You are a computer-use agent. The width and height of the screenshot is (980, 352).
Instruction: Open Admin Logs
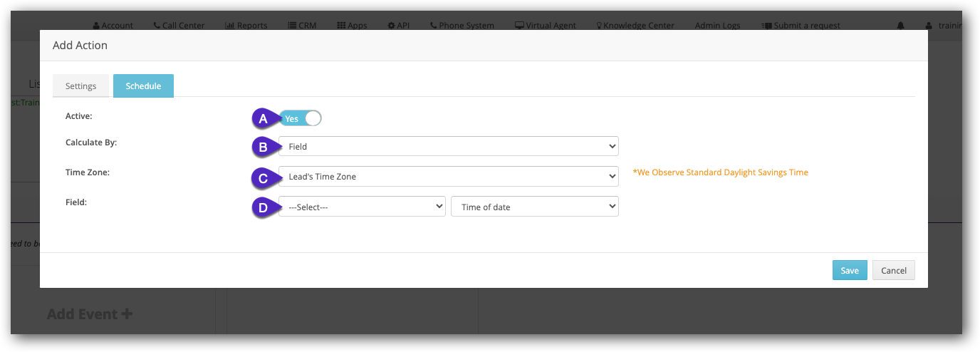(717, 25)
